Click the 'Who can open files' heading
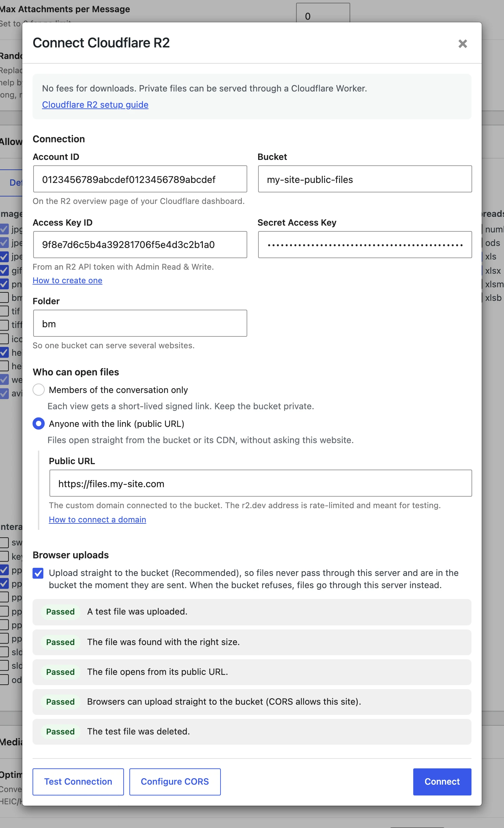 tap(76, 372)
